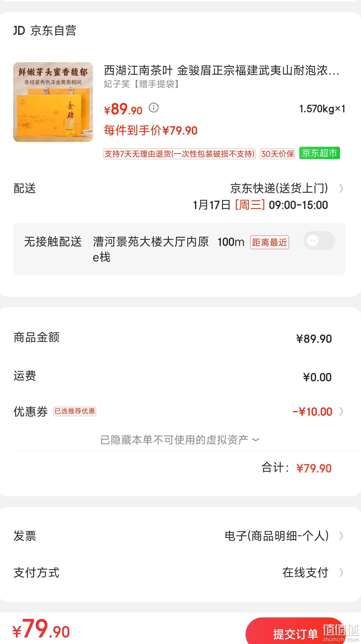The image size is (361, 644).
Task: Open the 京东超市 green badge
Action: pos(319,153)
